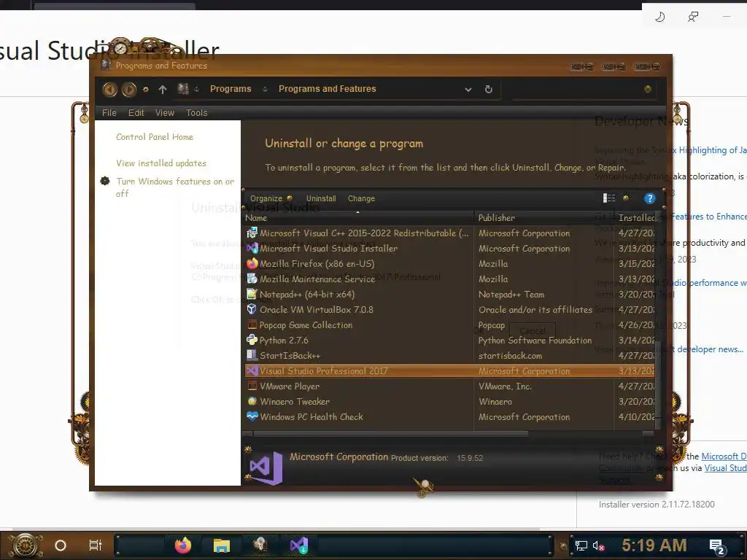Click the Notepad++ icon in the list
This screenshot has height=560, width=747.
[252, 294]
